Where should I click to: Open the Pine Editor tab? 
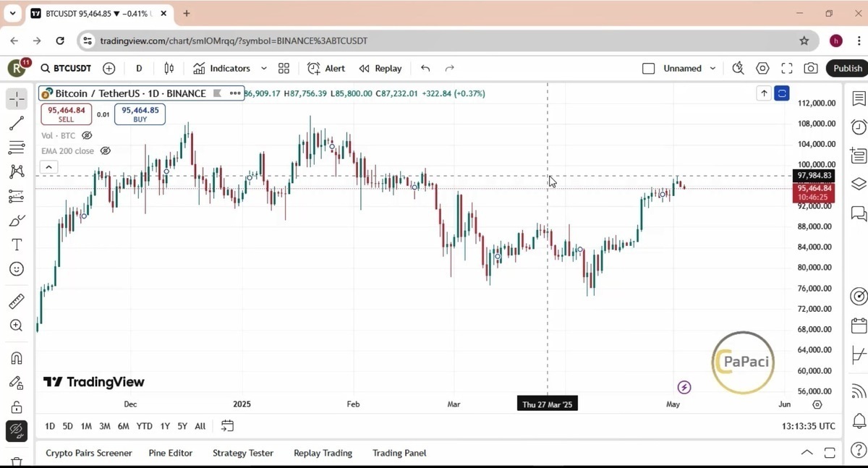pyautogui.click(x=171, y=453)
